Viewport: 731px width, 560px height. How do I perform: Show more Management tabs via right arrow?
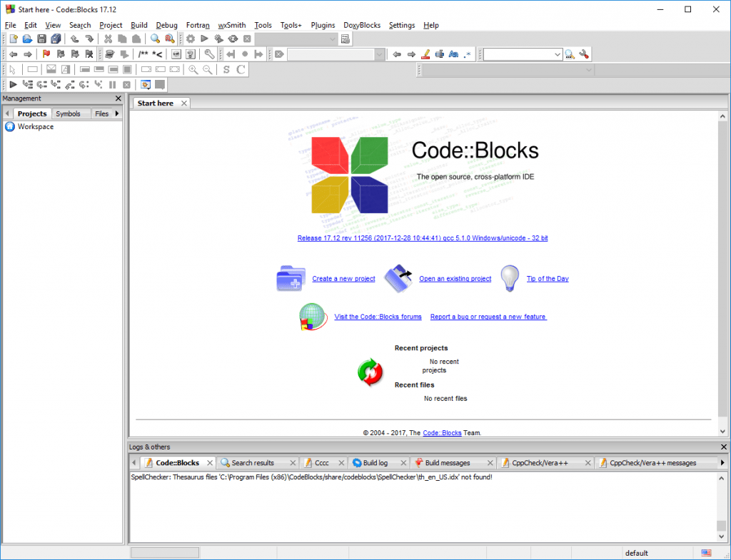point(117,113)
